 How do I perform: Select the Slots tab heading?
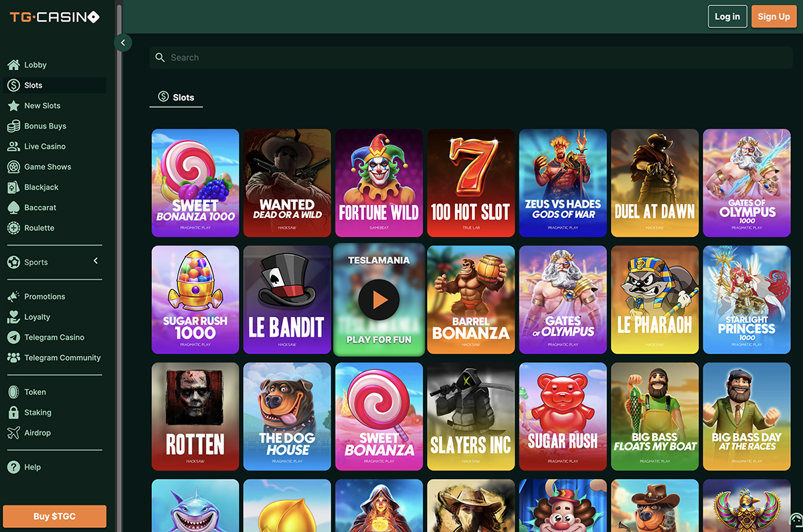coord(176,98)
